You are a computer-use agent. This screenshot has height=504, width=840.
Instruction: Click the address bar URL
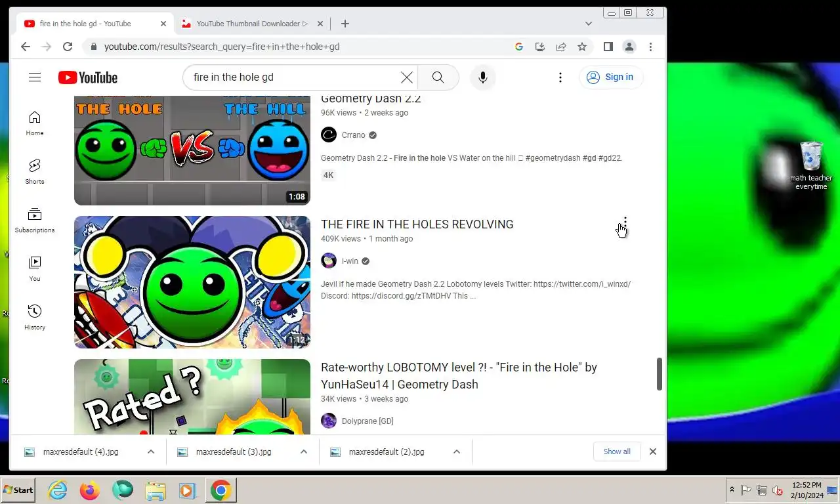[222, 47]
